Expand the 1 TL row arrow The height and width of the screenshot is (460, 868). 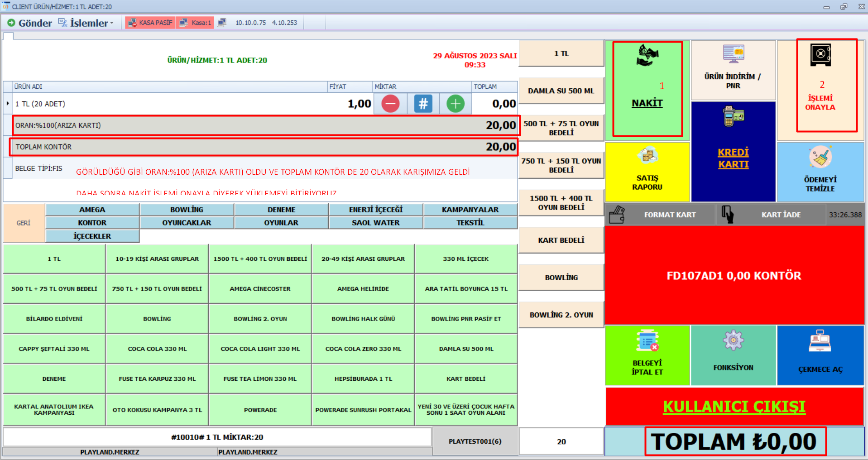pos(8,104)
